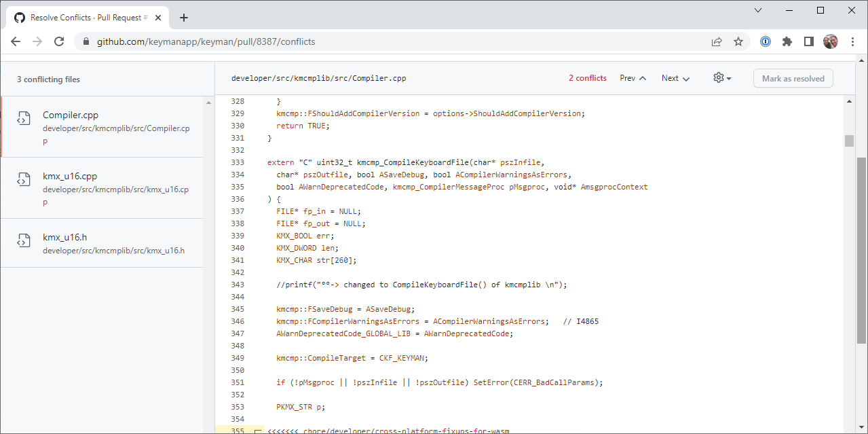The image size is (868, 434).
Task: Click the page scrollbar on the right edge
Action: coord(862,251)
